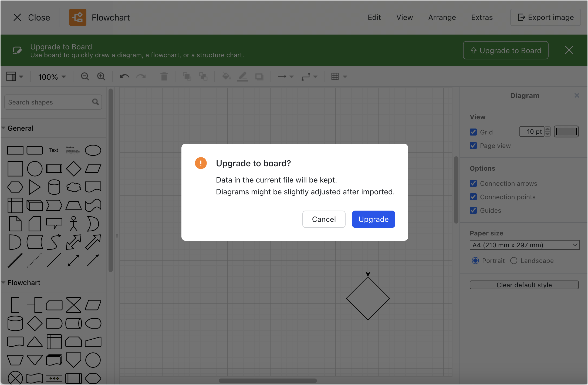
Task: Open the 100% zoom level dropdown
Action: (52, 77)
